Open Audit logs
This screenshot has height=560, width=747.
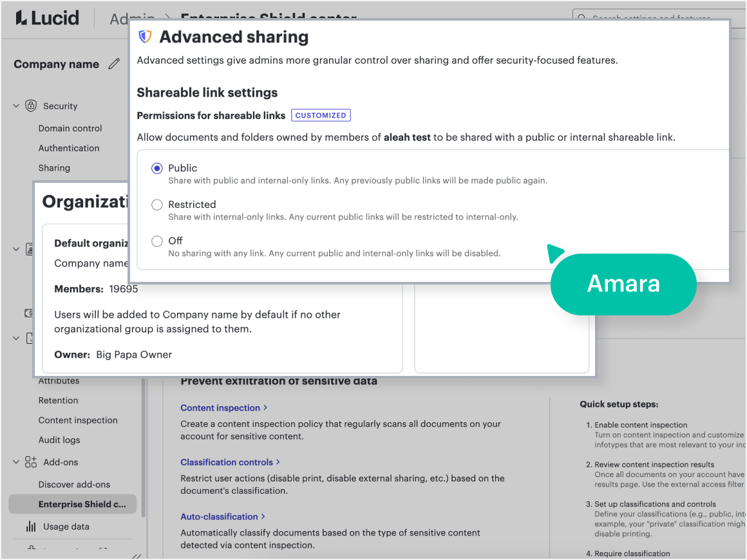point(59,440)
